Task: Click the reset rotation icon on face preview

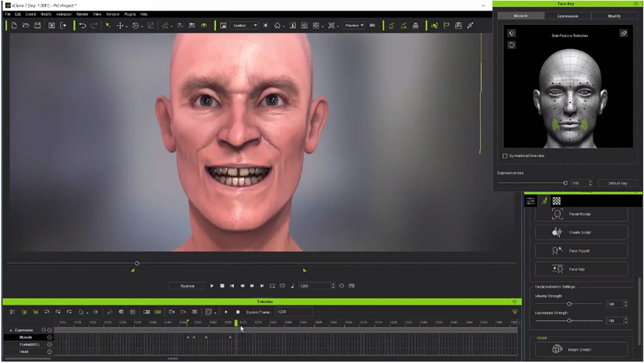Action: coord(511,45)
